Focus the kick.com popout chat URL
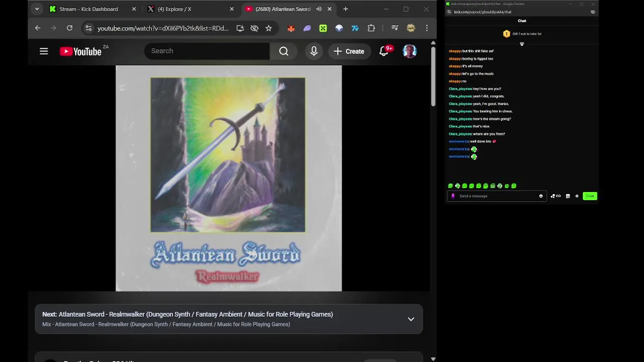The height and width of the screenshot is (362, 644). pos(482,12)
